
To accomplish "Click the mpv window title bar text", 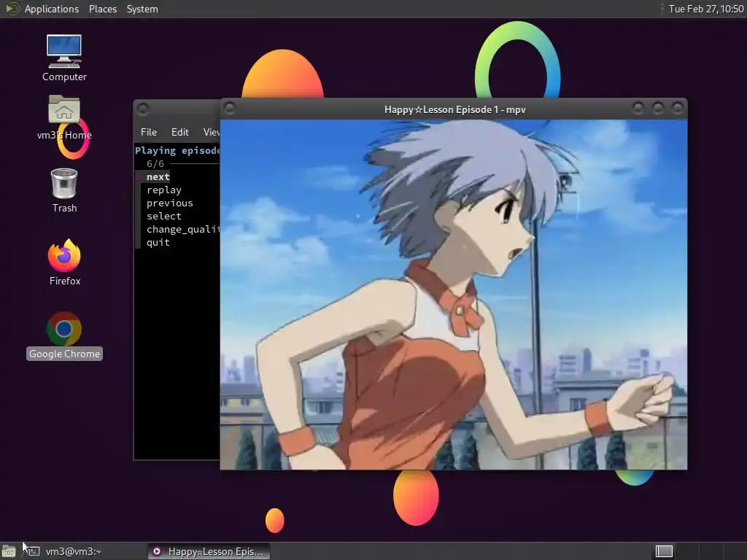I will (x=454, y=109).
